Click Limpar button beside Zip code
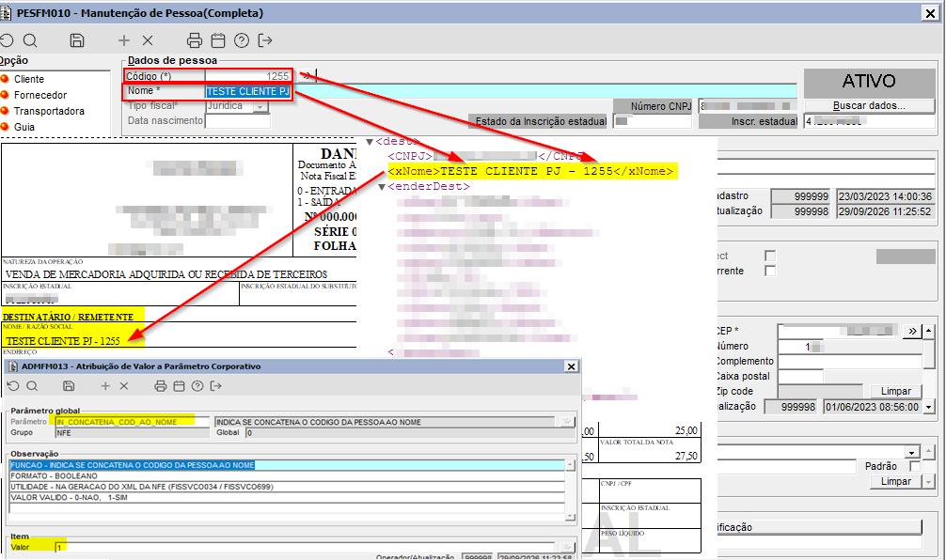The image size is (946, 560). [x=896, y=391]
